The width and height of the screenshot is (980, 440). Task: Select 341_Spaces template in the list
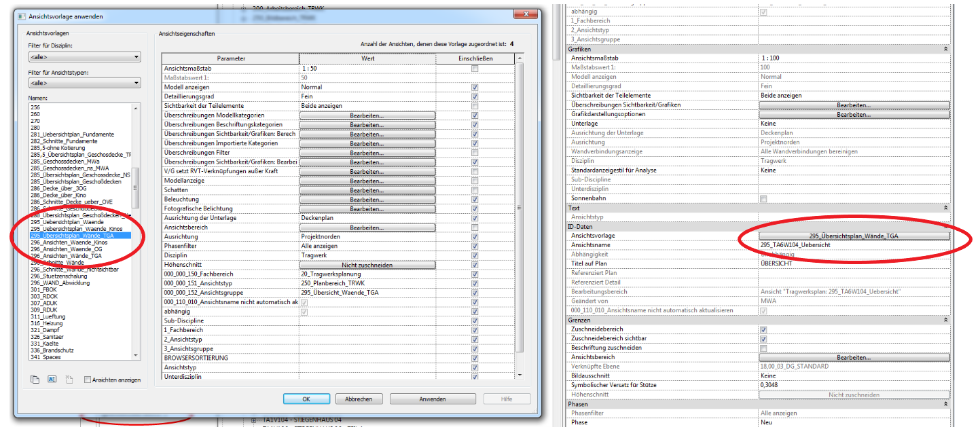pyautogui.click(x=46, y=357)
